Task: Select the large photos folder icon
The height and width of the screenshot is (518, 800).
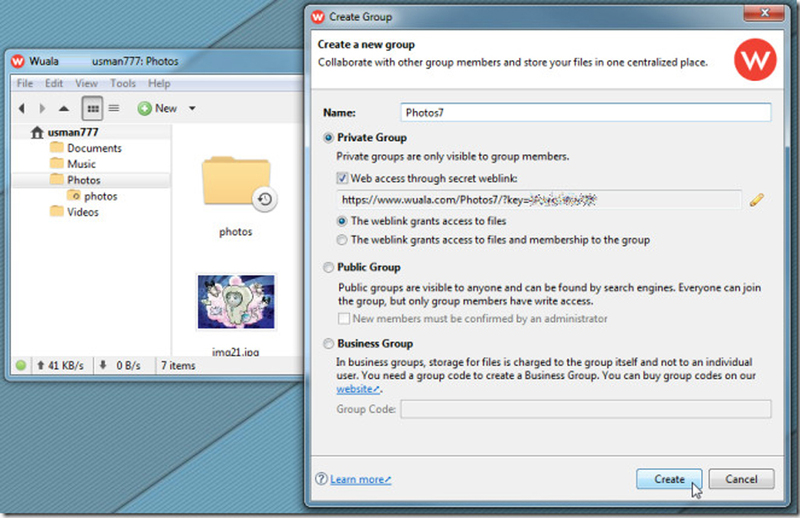Action: pos(236,181)
